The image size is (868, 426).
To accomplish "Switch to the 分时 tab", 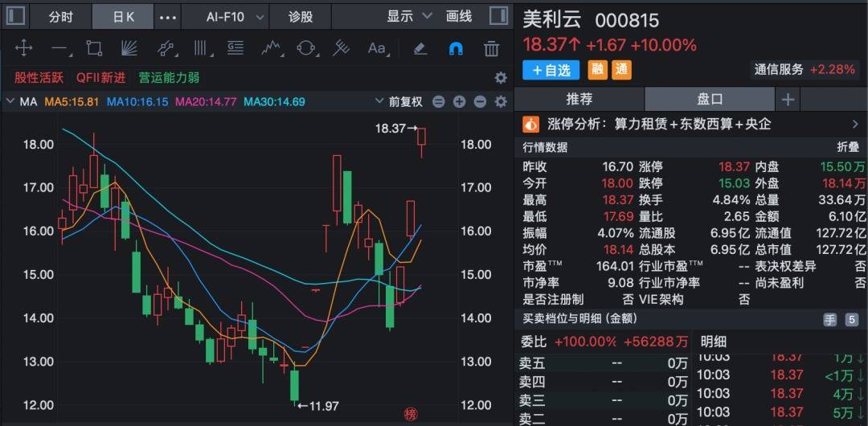I will coord(60,17).
